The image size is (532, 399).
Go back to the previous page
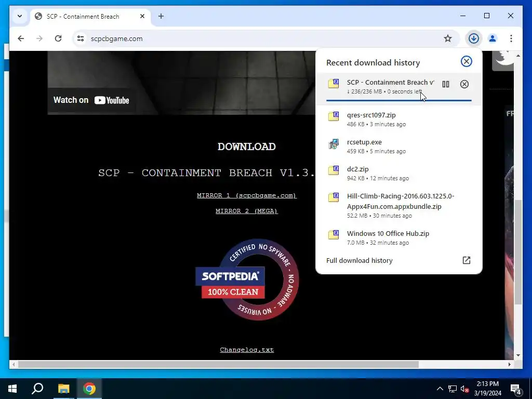pyautogui.click(x=21, y=38)
